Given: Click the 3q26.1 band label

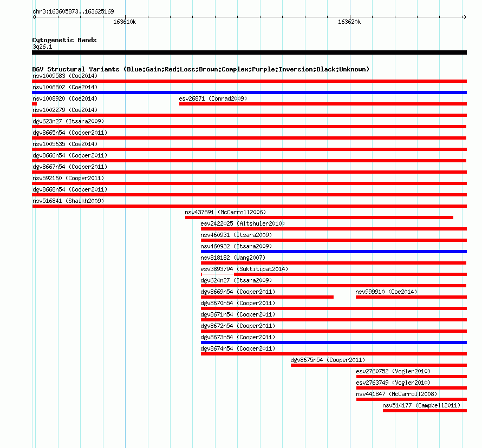Looking at the screenshot, I should 42,47.
